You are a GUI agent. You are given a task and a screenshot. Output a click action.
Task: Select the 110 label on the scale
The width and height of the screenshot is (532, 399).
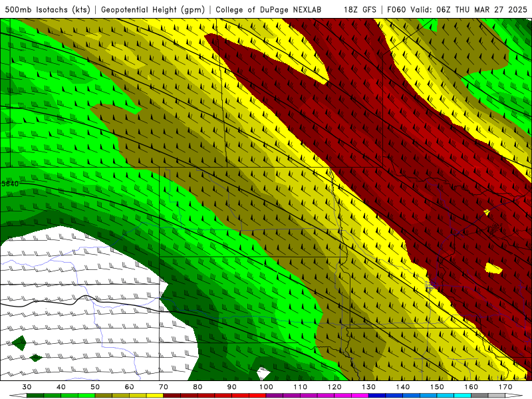[x=301, y=387]
